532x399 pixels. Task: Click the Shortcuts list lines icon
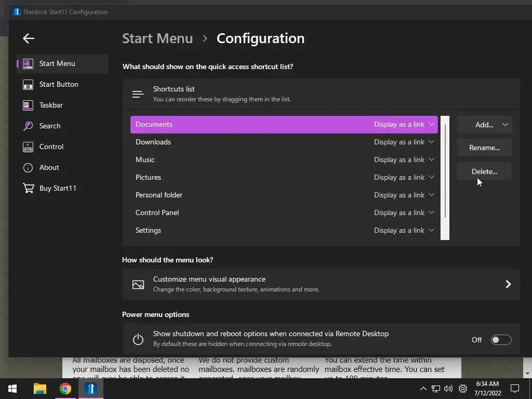click(x=138, y=94)
